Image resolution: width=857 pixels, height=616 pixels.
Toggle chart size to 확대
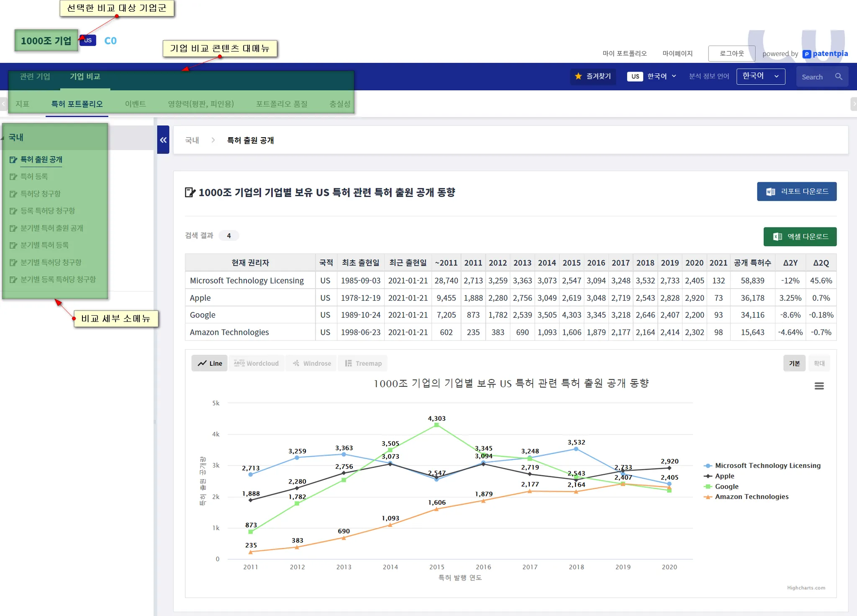819,363
